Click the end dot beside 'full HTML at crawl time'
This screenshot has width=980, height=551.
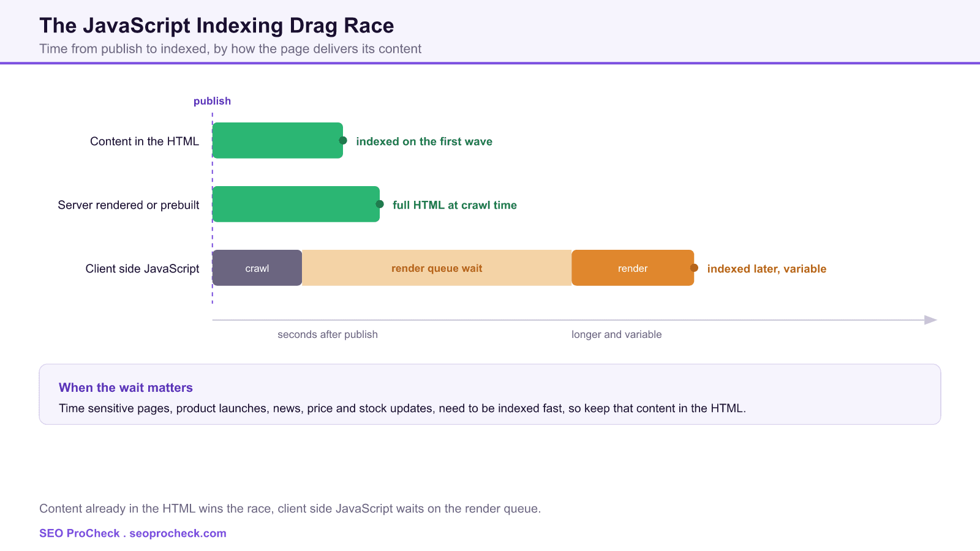[380, 204]
